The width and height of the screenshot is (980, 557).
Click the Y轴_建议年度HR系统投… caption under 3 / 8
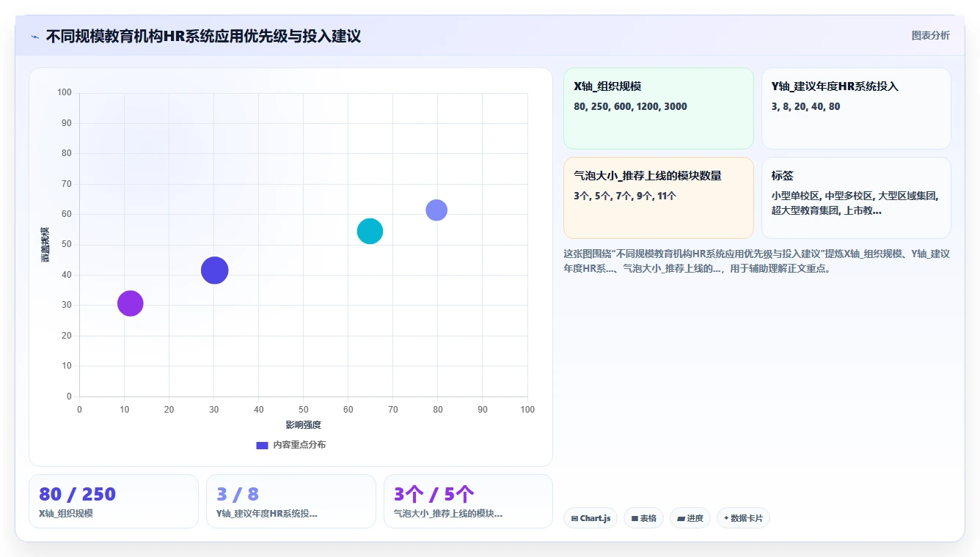(267, 514)
